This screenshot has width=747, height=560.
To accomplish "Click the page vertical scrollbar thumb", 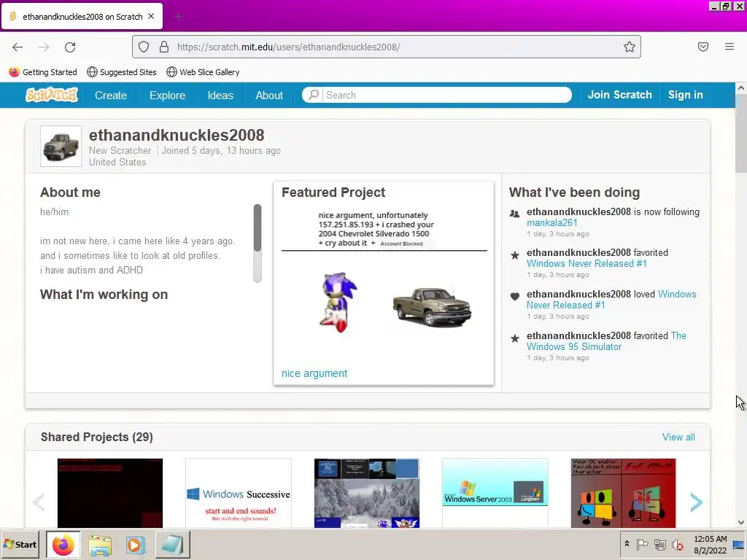I will point(741,133).
